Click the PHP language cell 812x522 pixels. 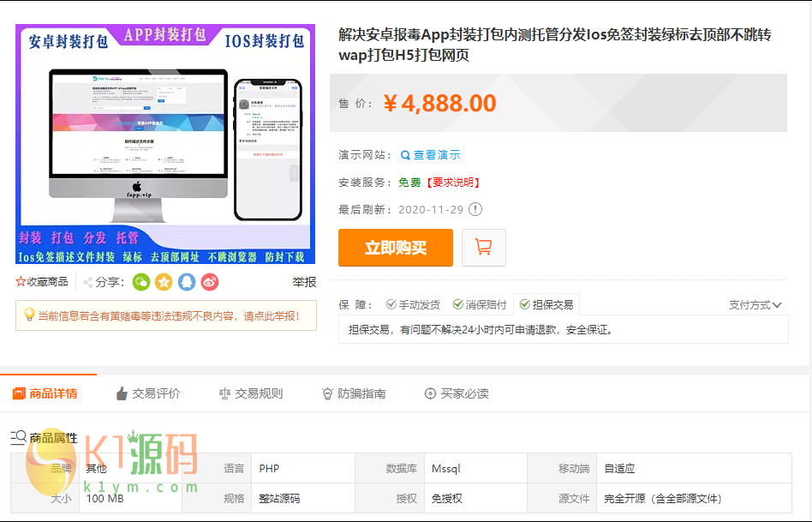coord(302,469)
